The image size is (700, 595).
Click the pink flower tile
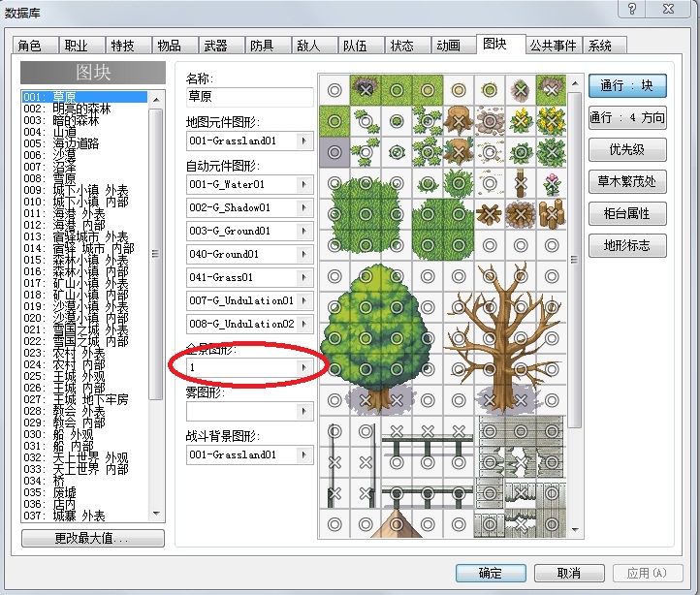tap(552, 183)
